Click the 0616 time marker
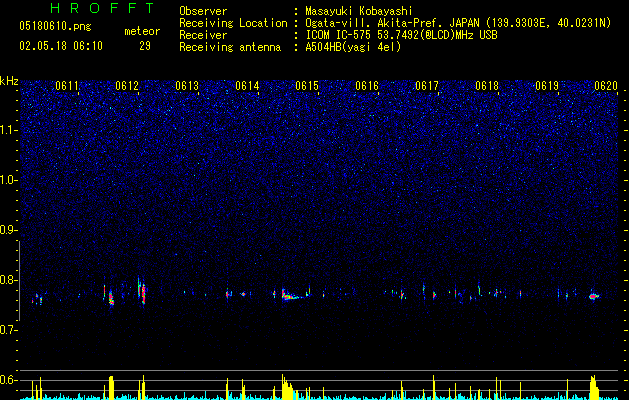 pos(367,86)
